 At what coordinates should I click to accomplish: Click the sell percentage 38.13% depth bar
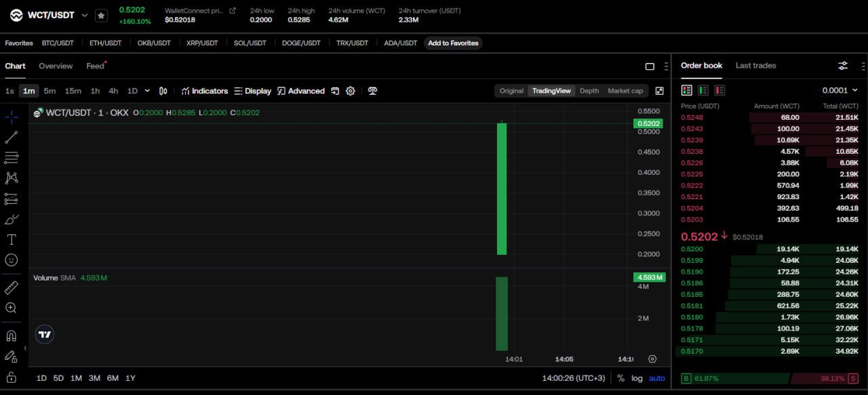coord(825,378)
